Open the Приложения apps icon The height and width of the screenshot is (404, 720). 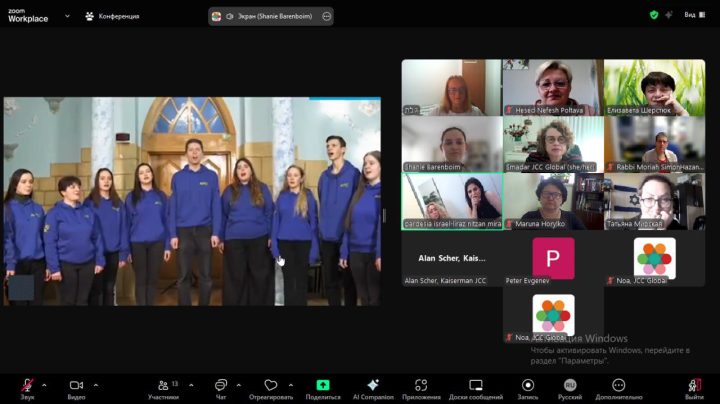(x=421, y=388)
